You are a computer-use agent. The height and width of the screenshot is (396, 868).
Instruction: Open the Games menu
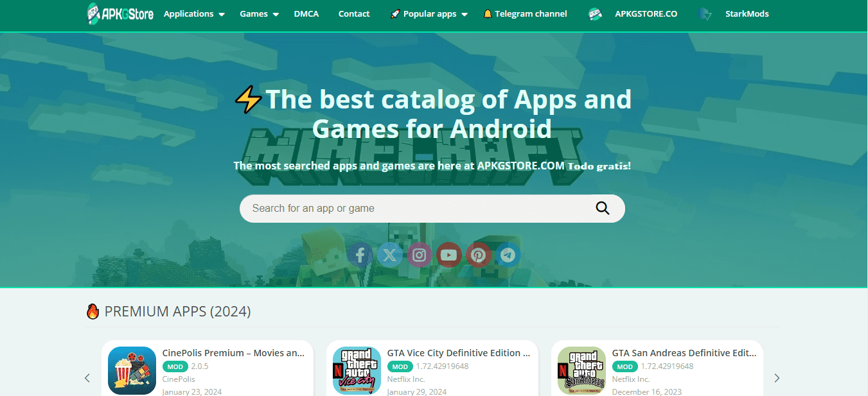click(x=254, y=13)
